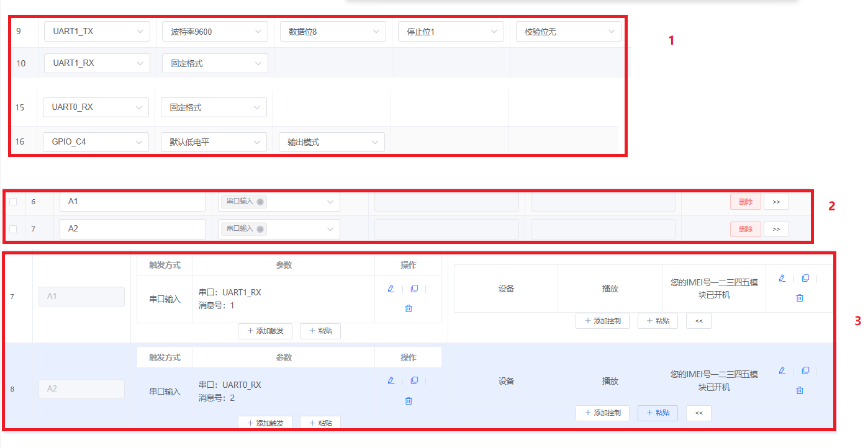This screenshot has width=868, height=448.
Task: Delete the UART1_RX trigger
Action: (x=408, y=308)
